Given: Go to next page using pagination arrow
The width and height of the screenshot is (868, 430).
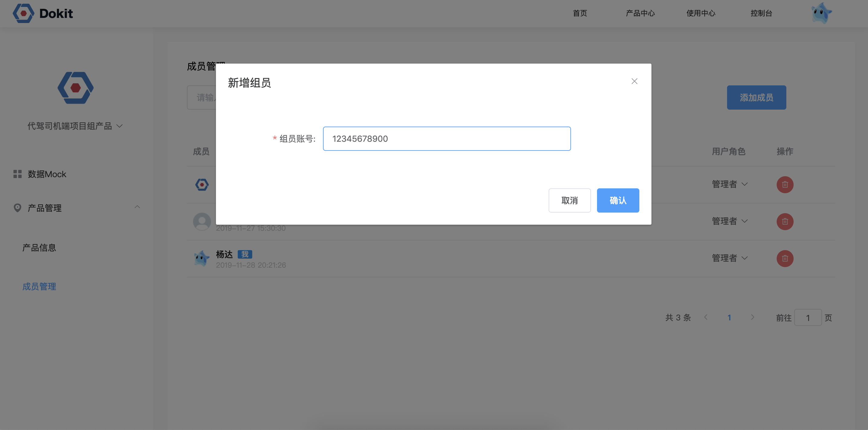Looking at the screenshot, I should (752, 317).
